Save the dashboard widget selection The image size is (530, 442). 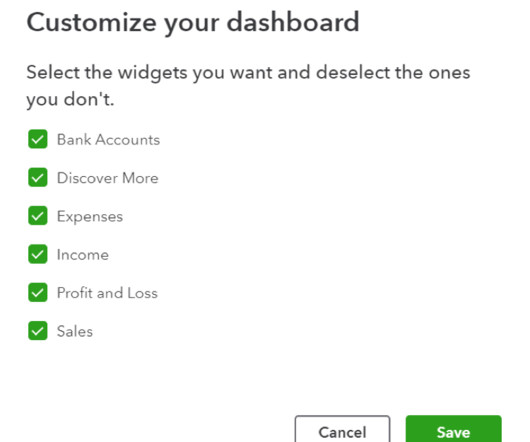coord(454,428)
